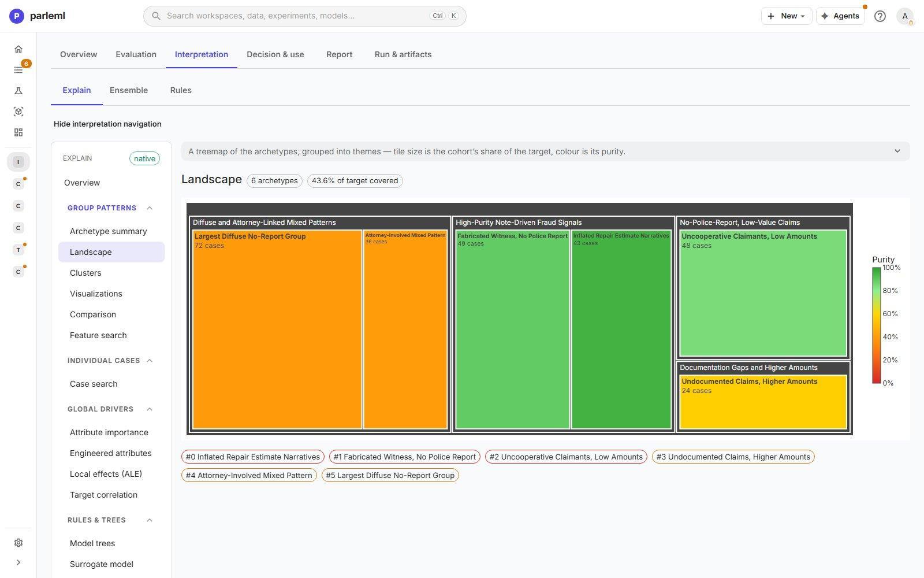Screen dimensions: 924x578
Task: Open Feature search in navigation
Action: point(111,335)
